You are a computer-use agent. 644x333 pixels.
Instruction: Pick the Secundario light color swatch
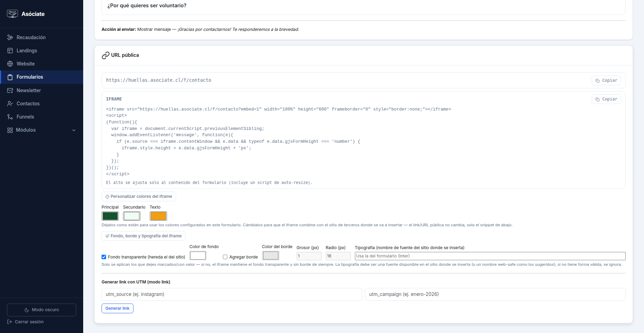coord(132,216)
